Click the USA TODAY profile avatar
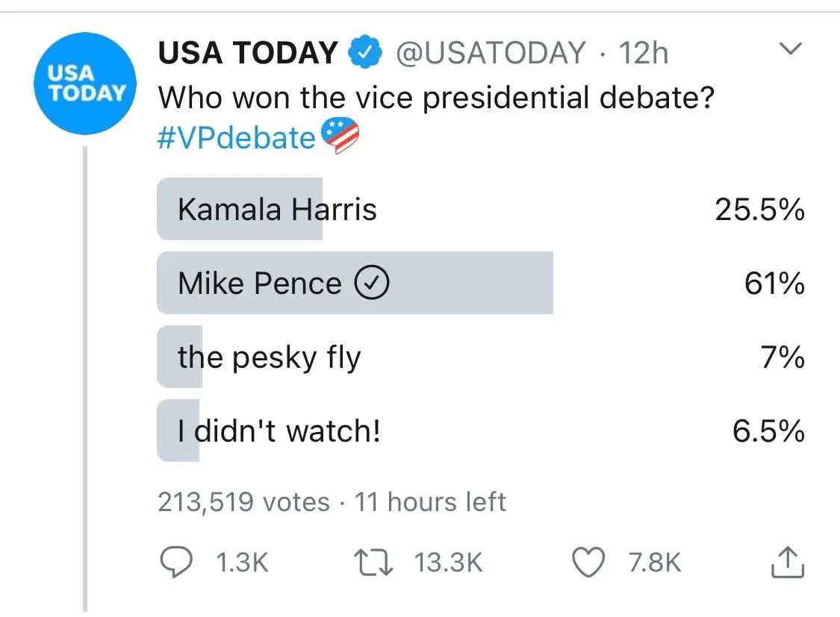840x617 pixels. (x=85, y=84)
